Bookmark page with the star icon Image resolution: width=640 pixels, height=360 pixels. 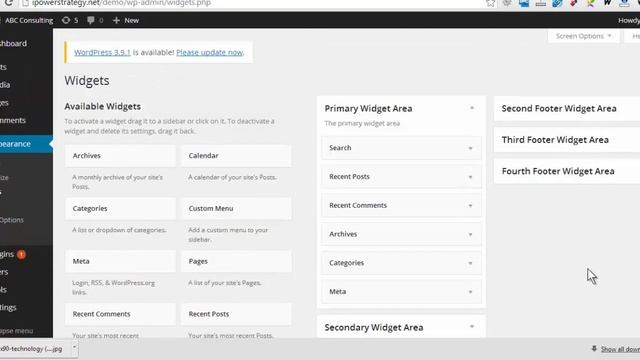coord(491,3)
